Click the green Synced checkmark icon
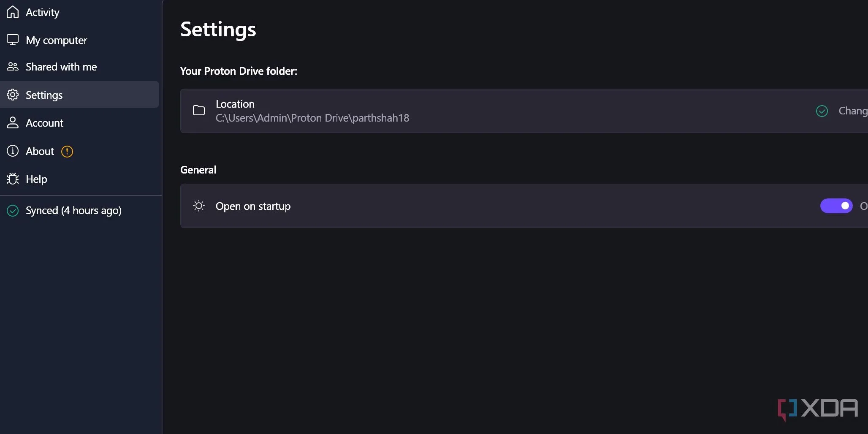The height and width of the screenshot is (434, 868). [x=13, y=210]
